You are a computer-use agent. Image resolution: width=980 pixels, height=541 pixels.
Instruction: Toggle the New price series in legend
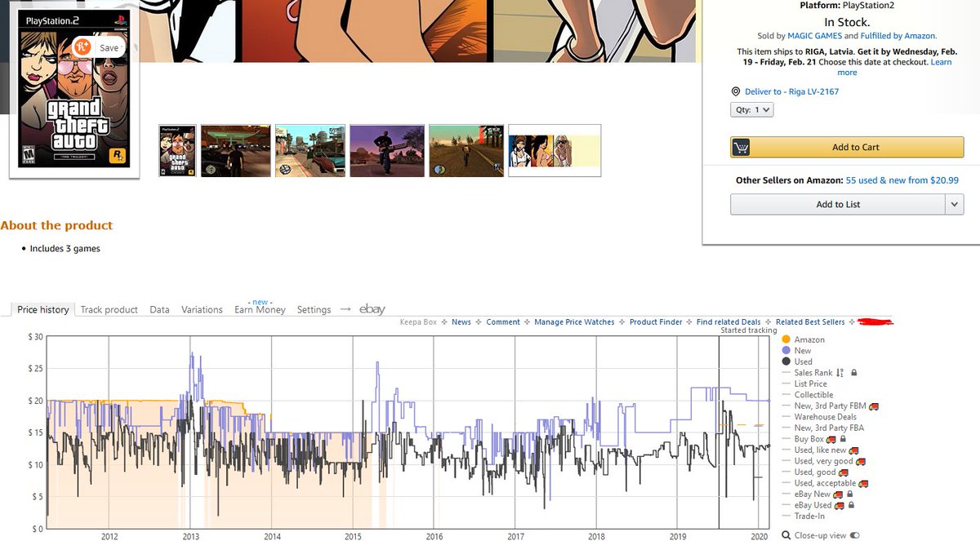(797, 350)
